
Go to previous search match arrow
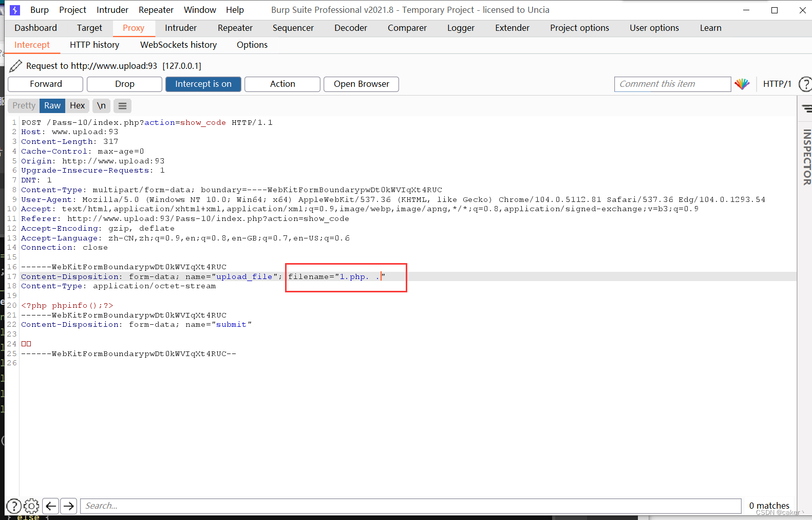51,506
